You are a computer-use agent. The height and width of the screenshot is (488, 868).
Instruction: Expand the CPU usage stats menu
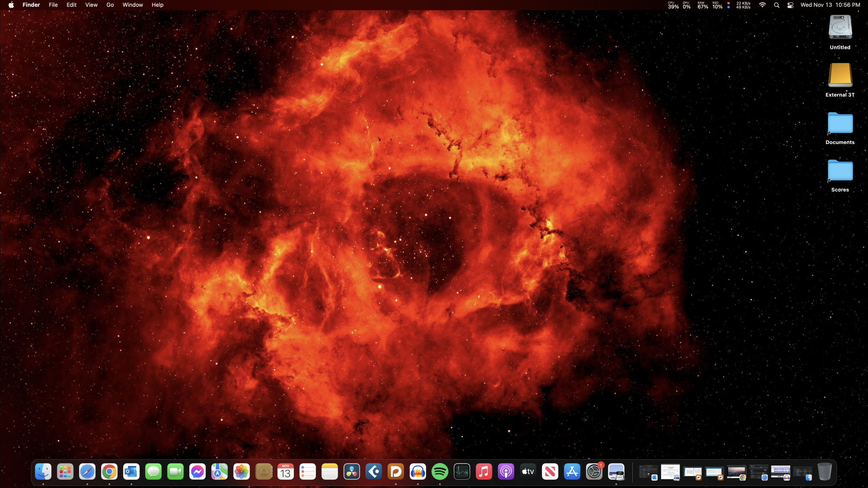click(x=673, y=5)
